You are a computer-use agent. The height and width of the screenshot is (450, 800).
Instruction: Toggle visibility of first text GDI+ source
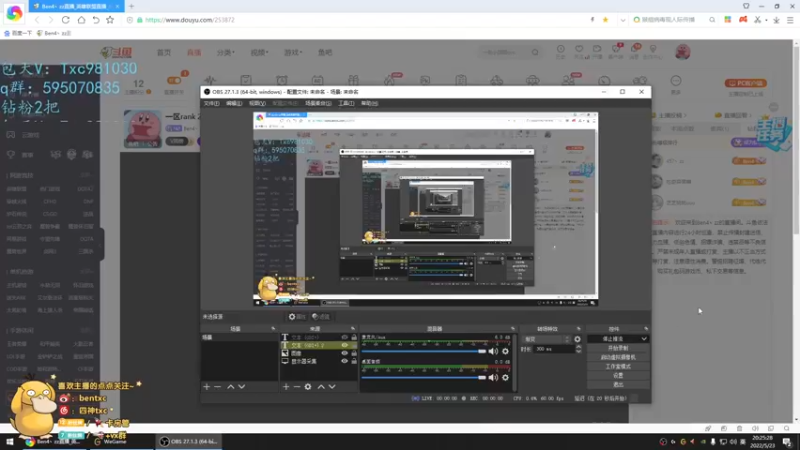coord(344,337)
